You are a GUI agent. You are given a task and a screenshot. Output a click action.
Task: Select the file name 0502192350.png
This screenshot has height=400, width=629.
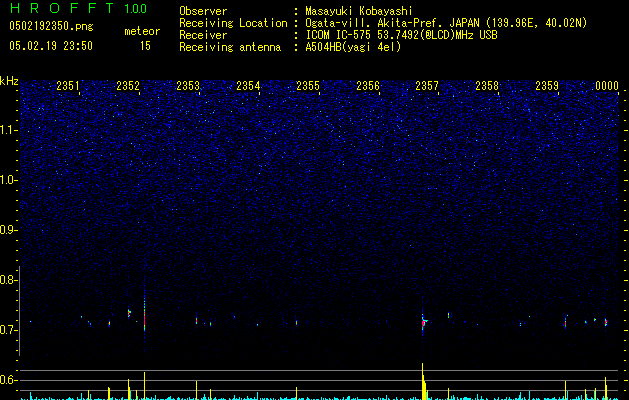click(x=51, y=26)
